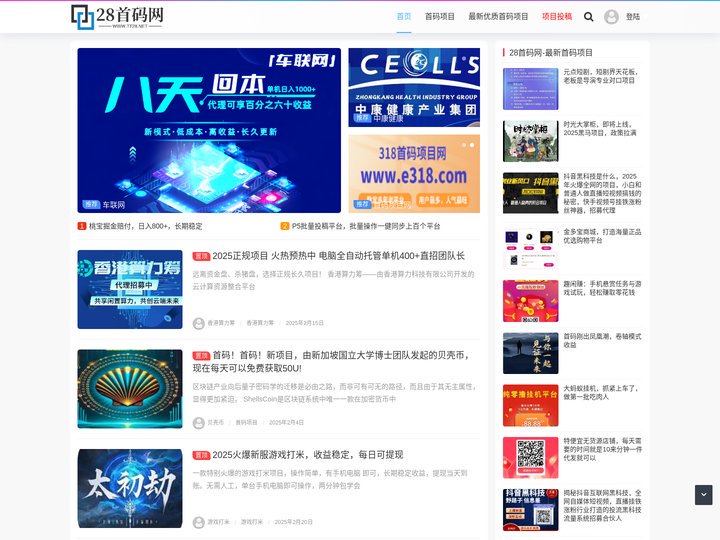Click author avatar beside 香港算力筹

(x=198, y=323)
